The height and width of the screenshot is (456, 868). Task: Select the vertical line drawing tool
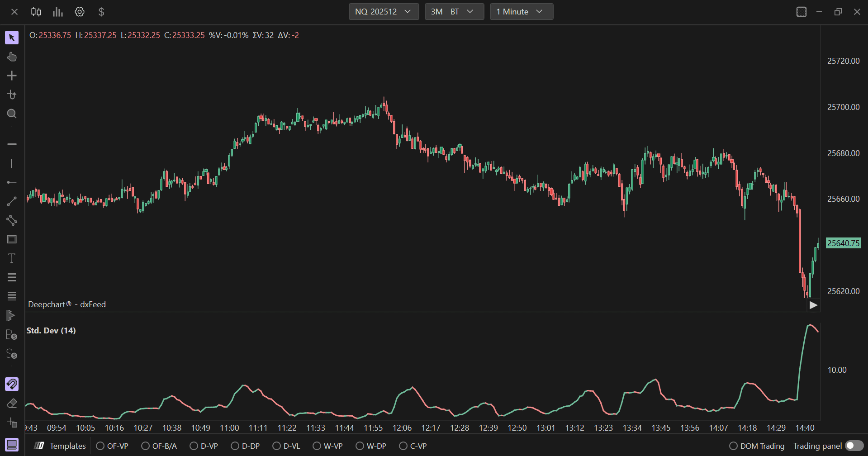(x=12, y=163)
